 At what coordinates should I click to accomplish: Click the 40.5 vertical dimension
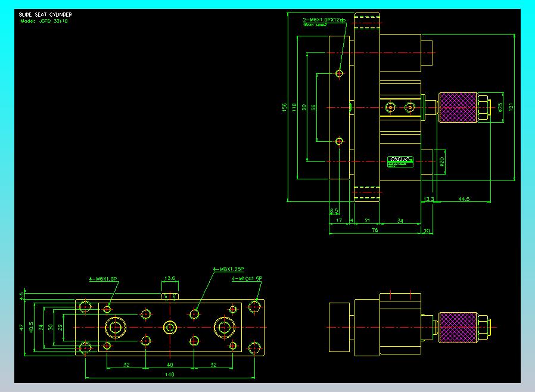click(31, 327)
